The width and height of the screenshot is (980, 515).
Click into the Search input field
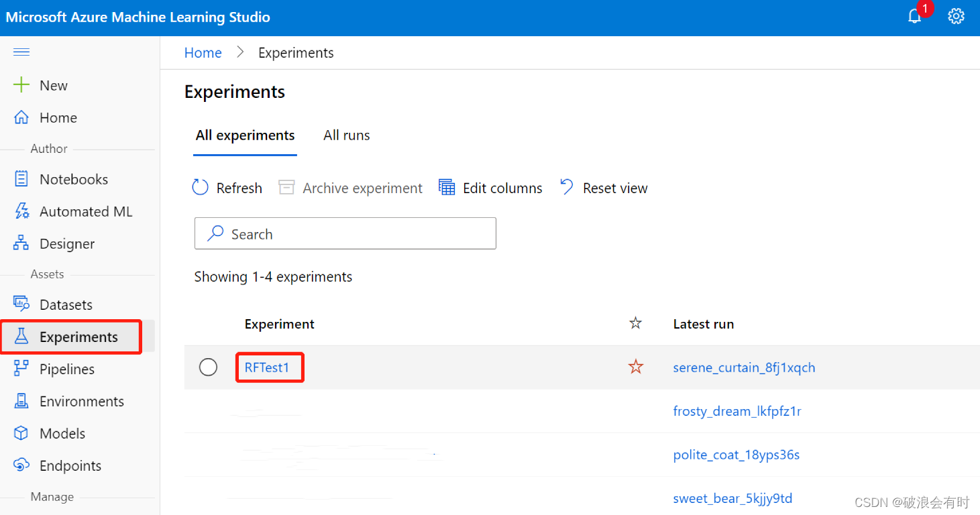[345, 233]
